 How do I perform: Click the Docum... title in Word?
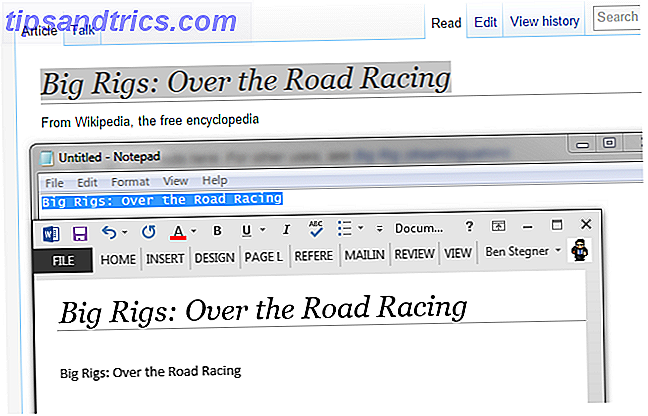tap(419, 228)
